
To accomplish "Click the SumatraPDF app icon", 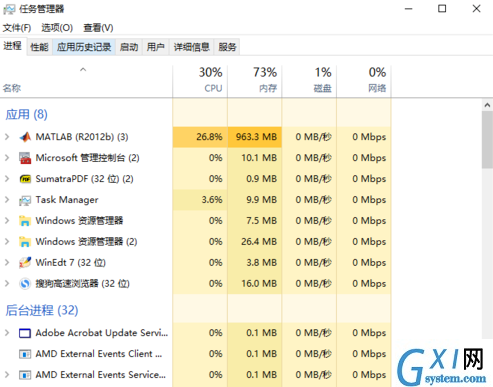I will [25, 179].
